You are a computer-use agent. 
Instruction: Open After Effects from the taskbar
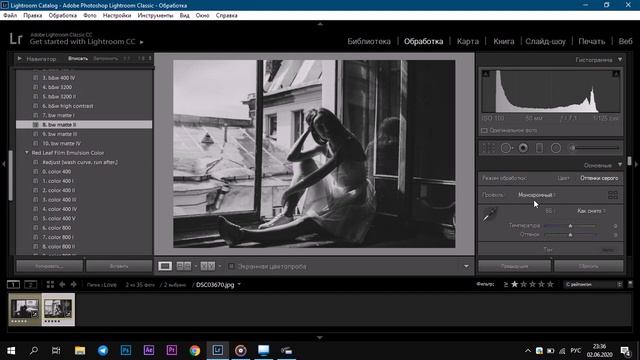[149, 350]
